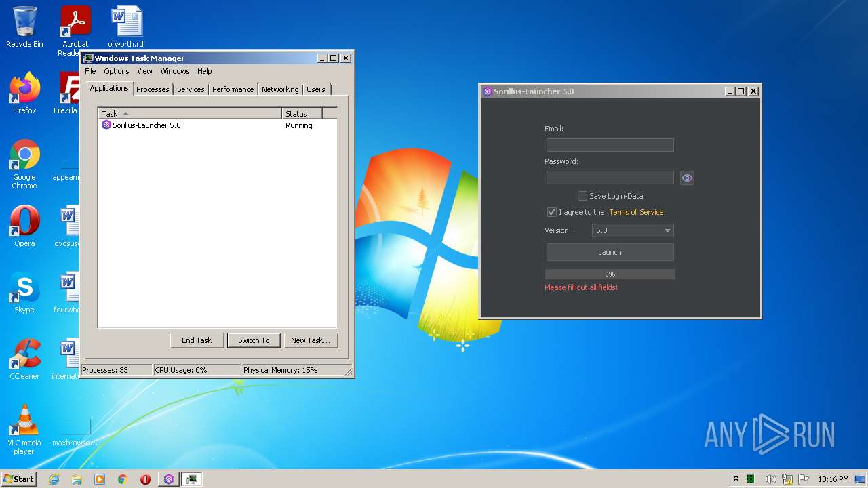
Task: Click the Task Manager title bar icon
Action: click(x=88, y=58)
